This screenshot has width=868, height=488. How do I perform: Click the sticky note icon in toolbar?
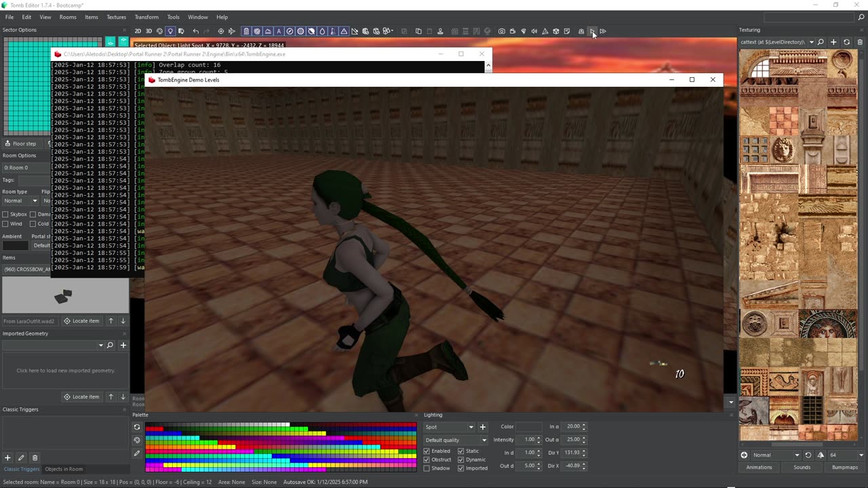click(567, 31)
